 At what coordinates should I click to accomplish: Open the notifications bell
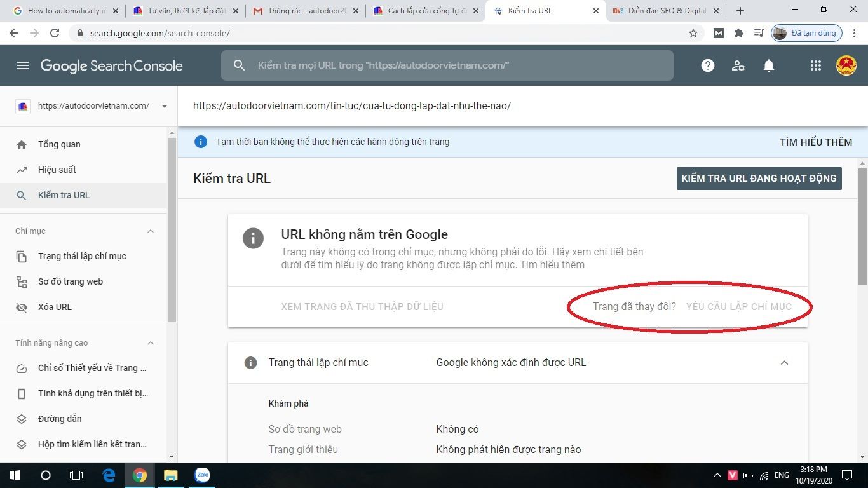(x=769, y=65)
